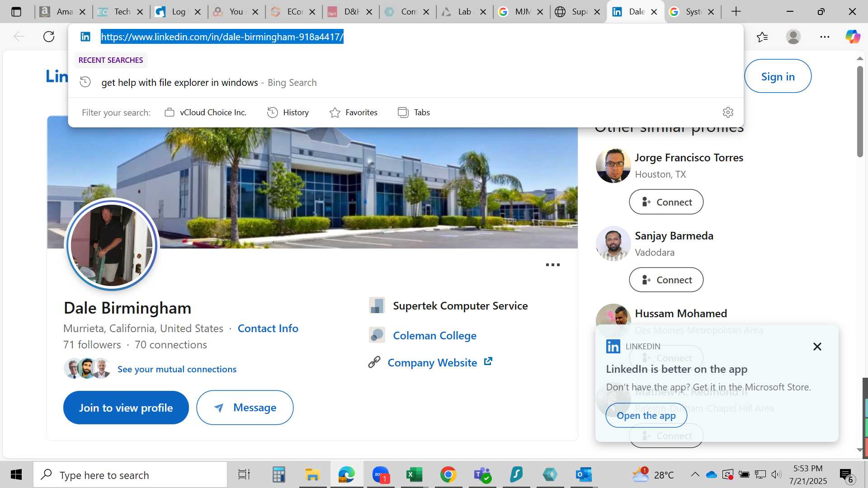The image size is (868, 488).
Task: Open Sanjay Barmeda profile name
Action: coord(674,236)
